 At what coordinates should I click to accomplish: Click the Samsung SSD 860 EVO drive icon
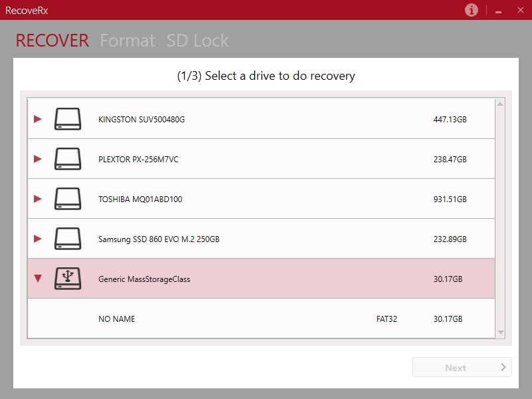point(68,239)
